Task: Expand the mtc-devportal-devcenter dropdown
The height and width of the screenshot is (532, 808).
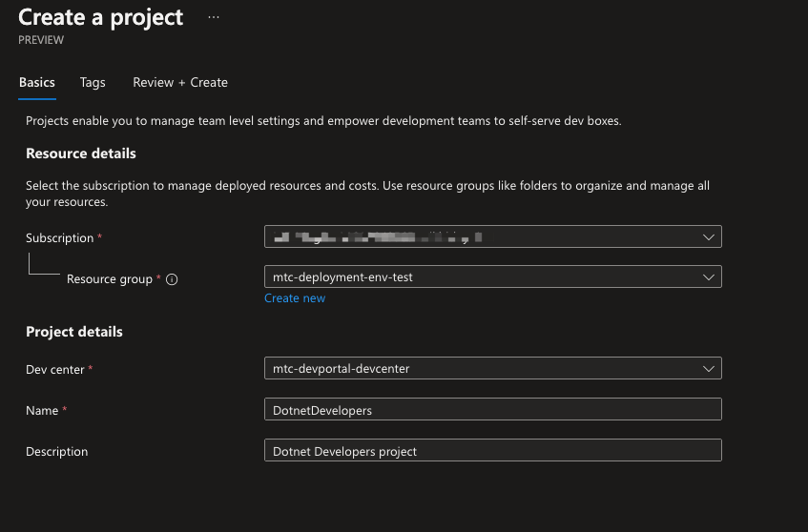Action: 477,368
